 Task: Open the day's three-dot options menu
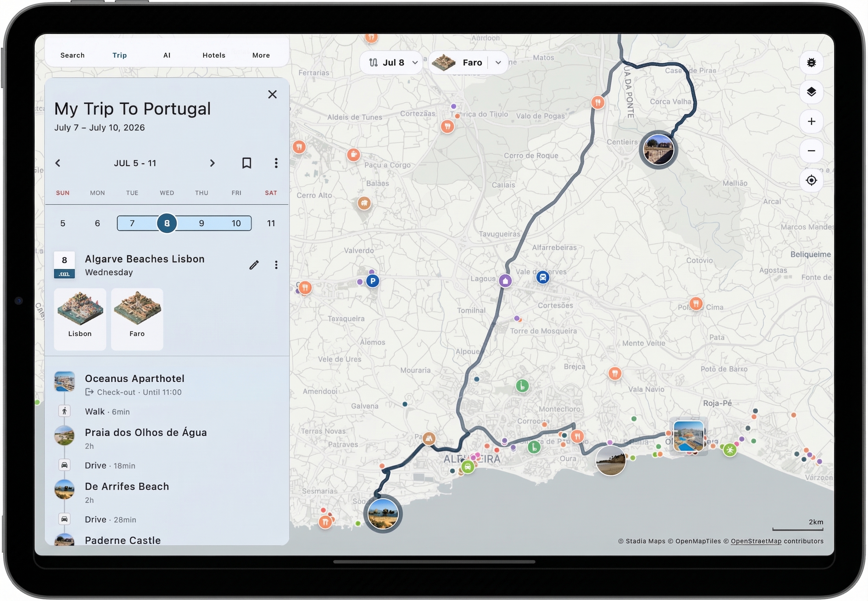277,264
